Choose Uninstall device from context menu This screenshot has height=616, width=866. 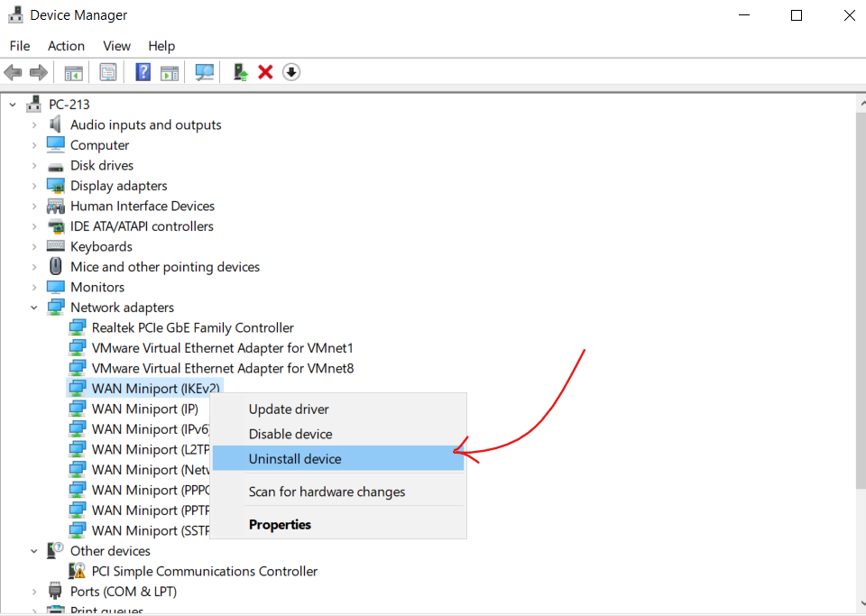pyautogui.click(x=295, y=459)
